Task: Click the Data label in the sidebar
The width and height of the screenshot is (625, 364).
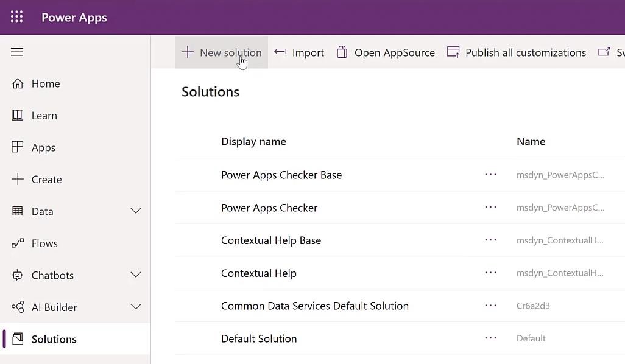Action: pyautogui.click(x=42, y=211)
